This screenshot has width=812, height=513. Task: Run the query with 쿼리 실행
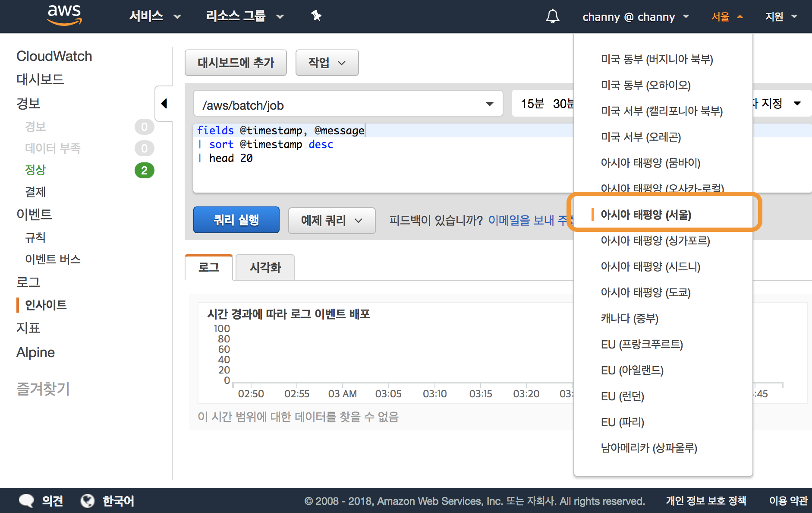(236, 220)
